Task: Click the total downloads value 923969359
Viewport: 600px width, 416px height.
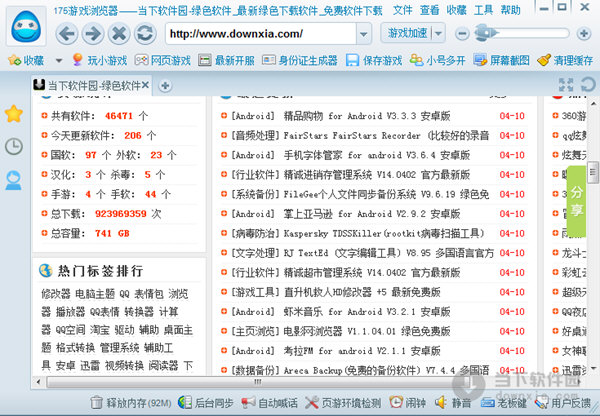Action: click(x=121, y=214)
